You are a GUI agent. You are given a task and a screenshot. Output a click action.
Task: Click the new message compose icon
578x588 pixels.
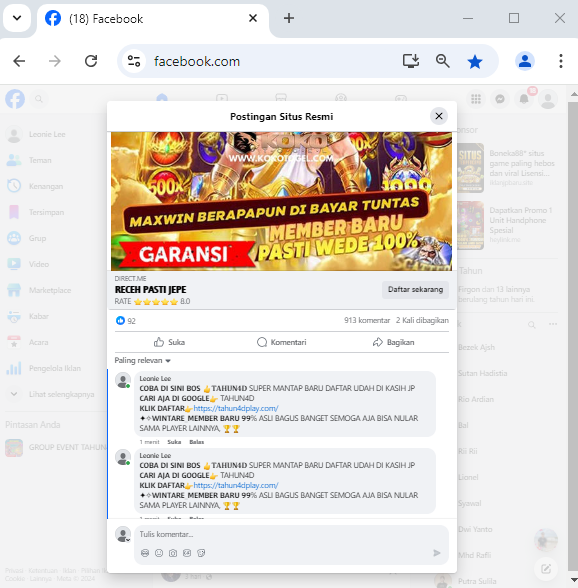click(546, 569)
